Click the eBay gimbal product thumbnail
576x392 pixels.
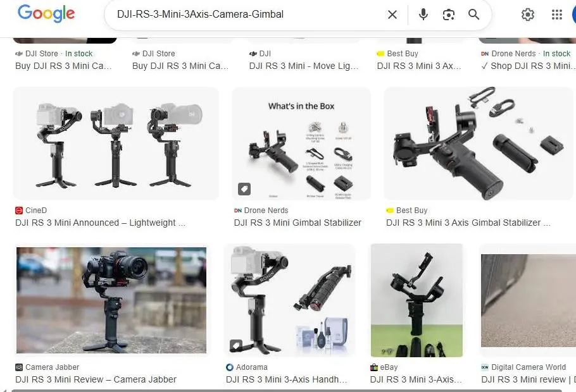point(416,300)
